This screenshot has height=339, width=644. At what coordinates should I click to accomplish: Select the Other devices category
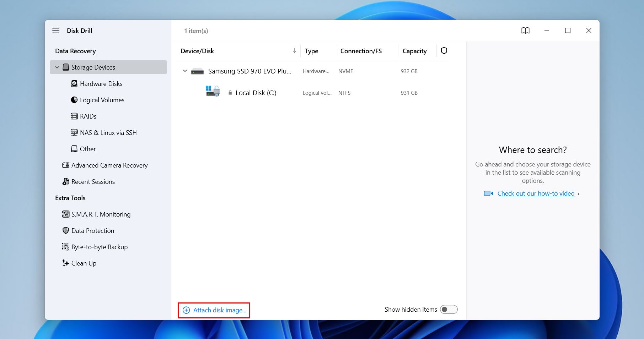[87, 149]
